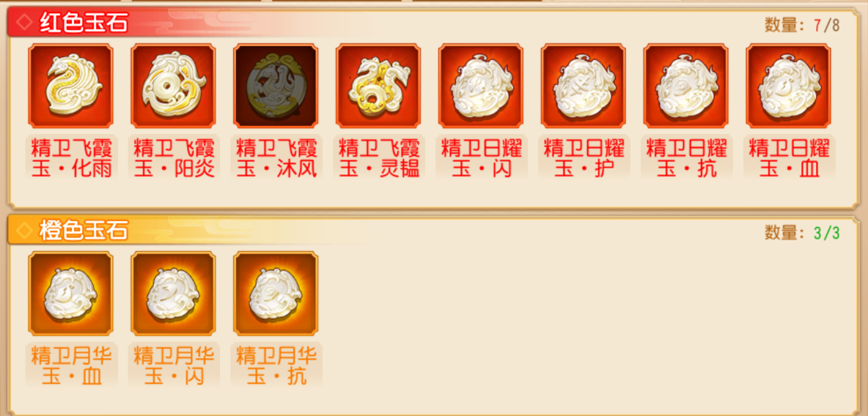
Task: Select the 精卫日耀玉·血 red jade icon
Action: 788,86
